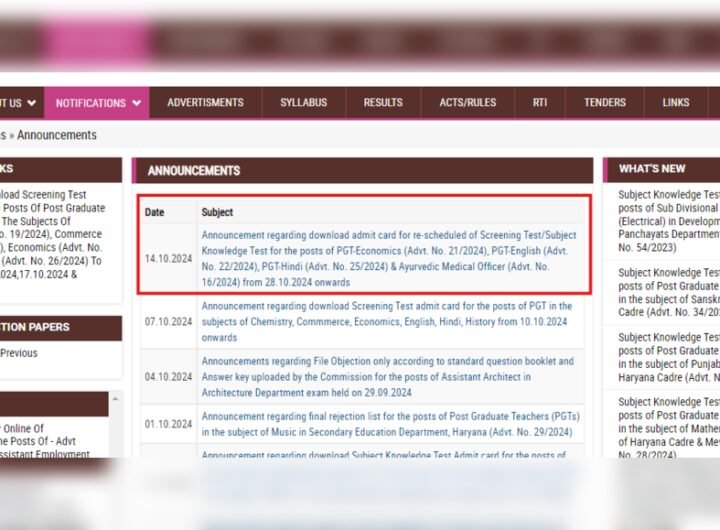This screenshot has width=720, height=530.
Task: Go to the Results page
Action: coord(383,103)
